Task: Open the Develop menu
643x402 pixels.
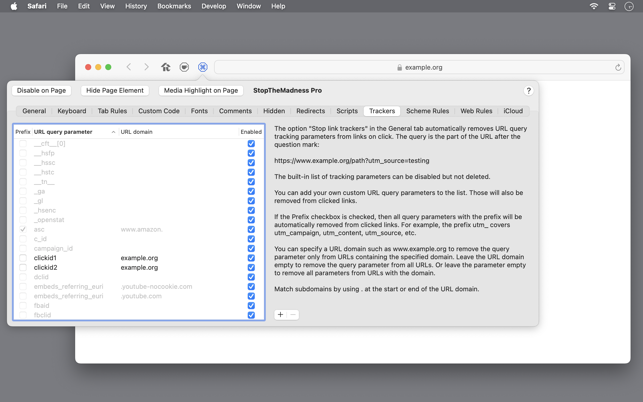Action: tap(214, 6)
